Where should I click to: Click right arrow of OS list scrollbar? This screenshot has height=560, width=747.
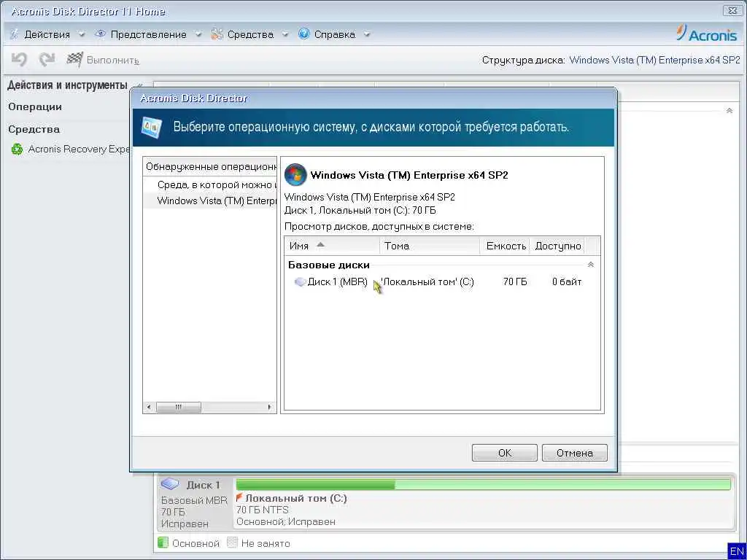270,407
